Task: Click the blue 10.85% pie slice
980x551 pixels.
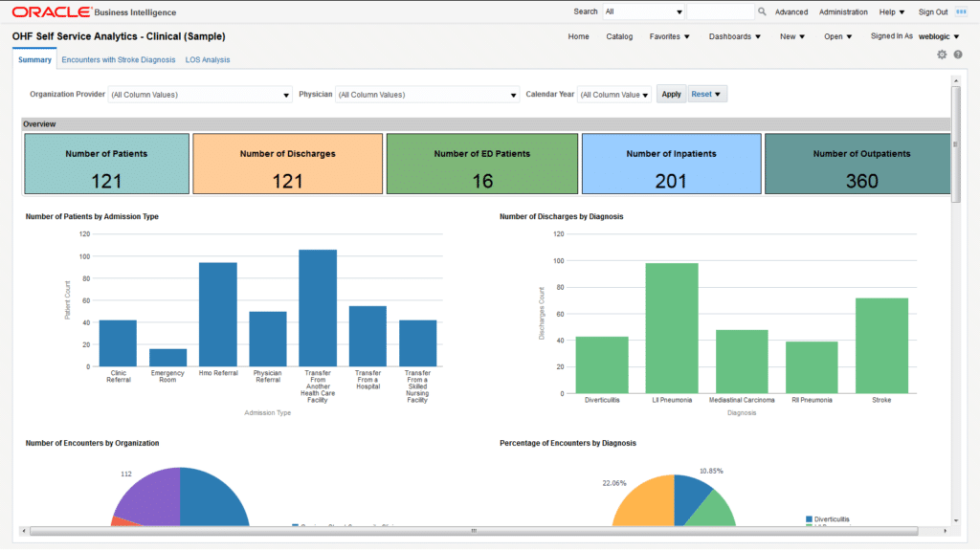Action: coord(689,496)
